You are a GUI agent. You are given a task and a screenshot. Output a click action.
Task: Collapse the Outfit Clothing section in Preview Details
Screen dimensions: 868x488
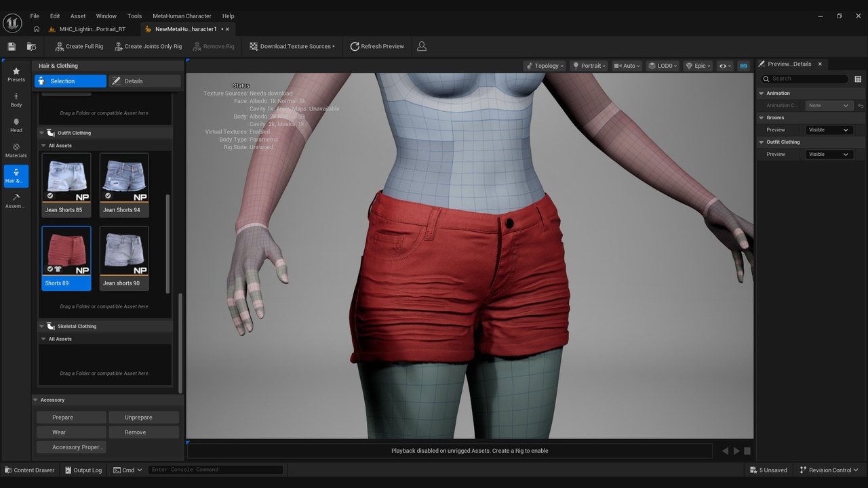tap(762, 142)
